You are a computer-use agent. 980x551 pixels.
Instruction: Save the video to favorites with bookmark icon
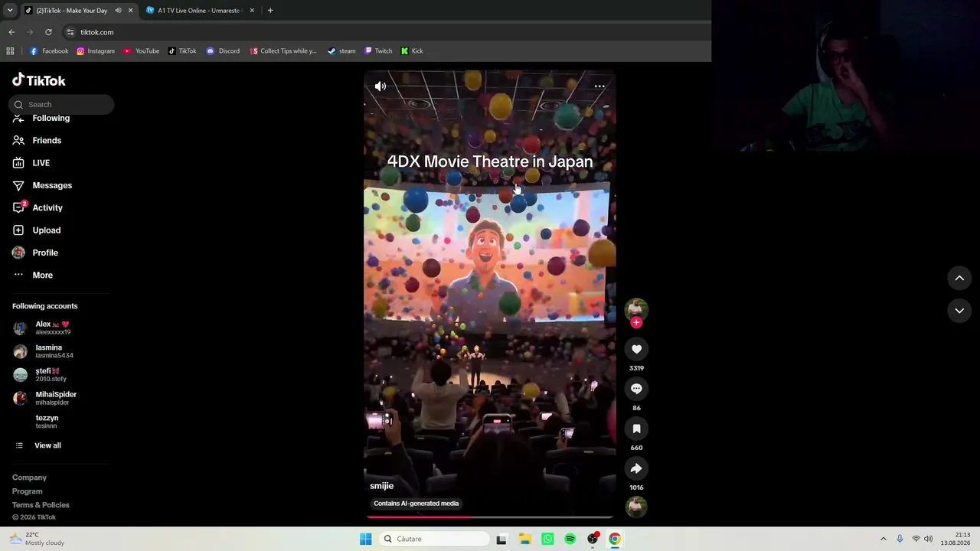click(x=636, y=429)
